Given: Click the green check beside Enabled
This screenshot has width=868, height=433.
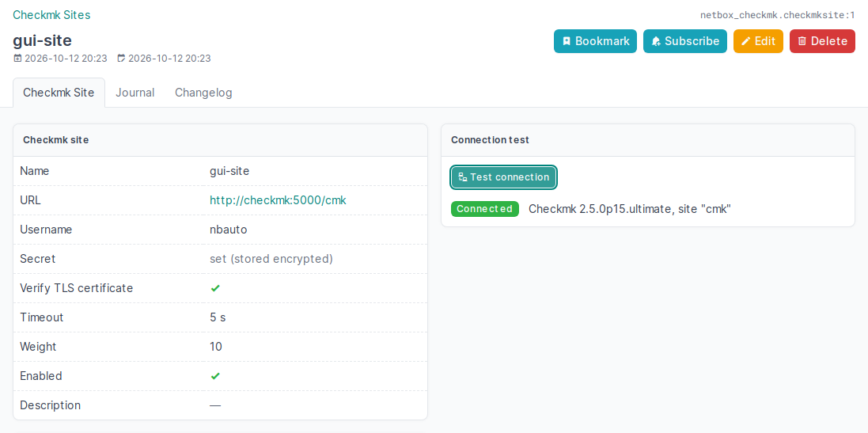Looking at the screenshot, I should pyautogui.click(x=215, y=376).
